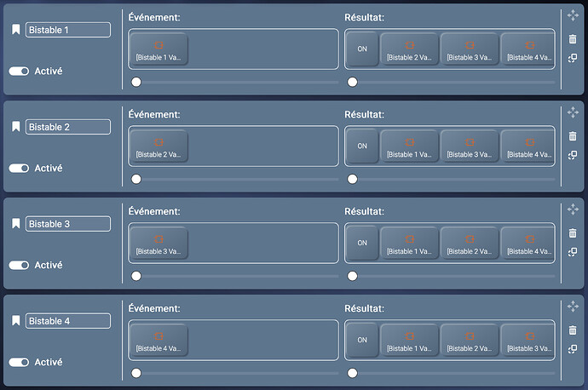Click the move handle on the Bistable 2 row
Viewport: 588px width, 390px height.
pyautogui.click(x=573, y=112)
